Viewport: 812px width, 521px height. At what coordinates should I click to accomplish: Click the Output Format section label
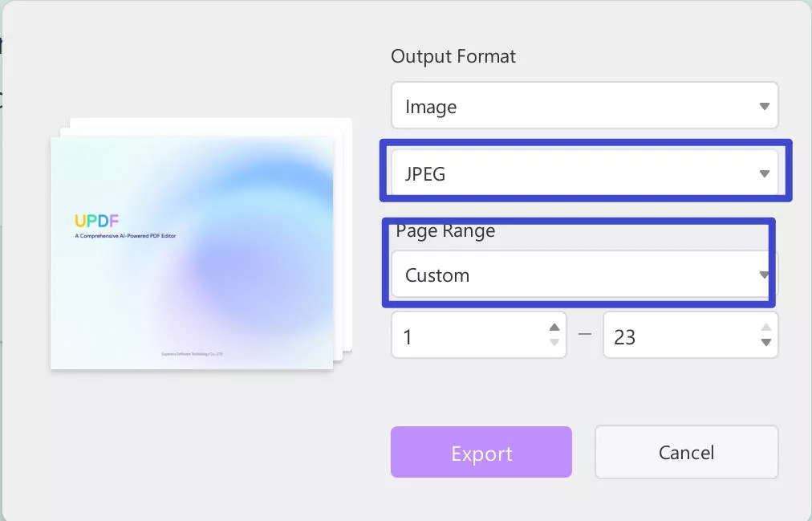click(453, 56)
